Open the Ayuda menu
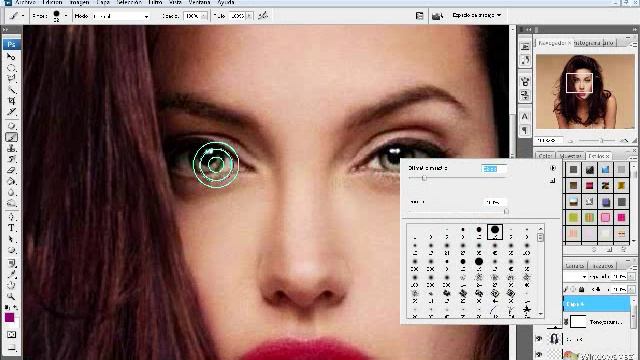The height and width of the screenshot is (360, 640). [226, 2]
